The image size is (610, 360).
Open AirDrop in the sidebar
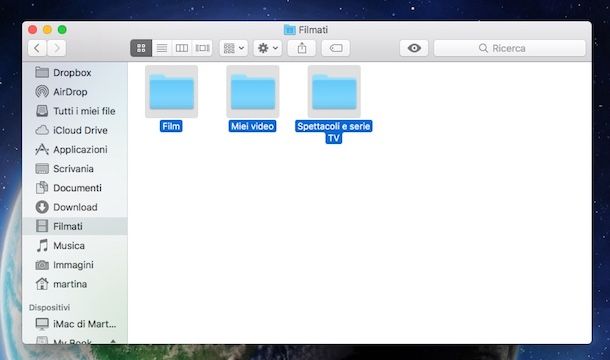(x=75, y=92)
